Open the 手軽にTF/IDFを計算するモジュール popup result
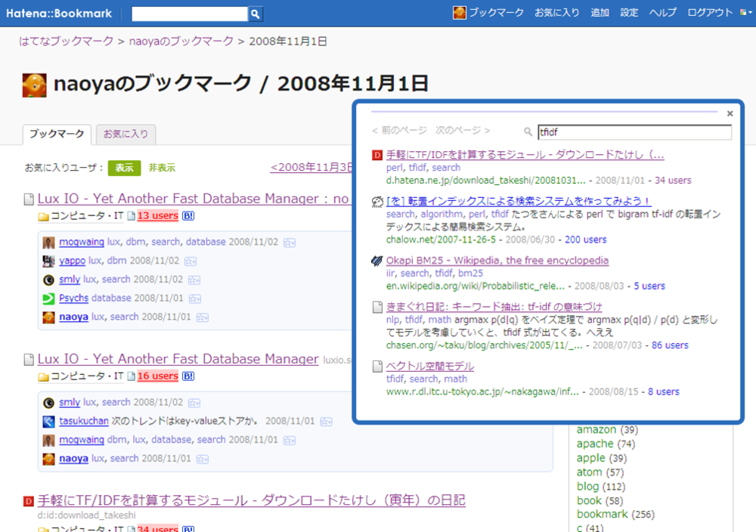The height and width of the screenshot is (532, 756). click(x=525, y=155)
